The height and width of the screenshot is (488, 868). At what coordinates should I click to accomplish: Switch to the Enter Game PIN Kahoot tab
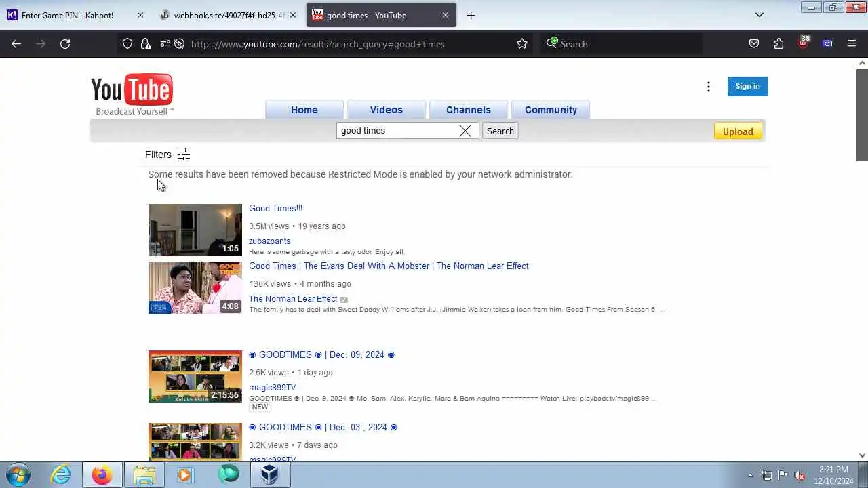coord(76,16)
